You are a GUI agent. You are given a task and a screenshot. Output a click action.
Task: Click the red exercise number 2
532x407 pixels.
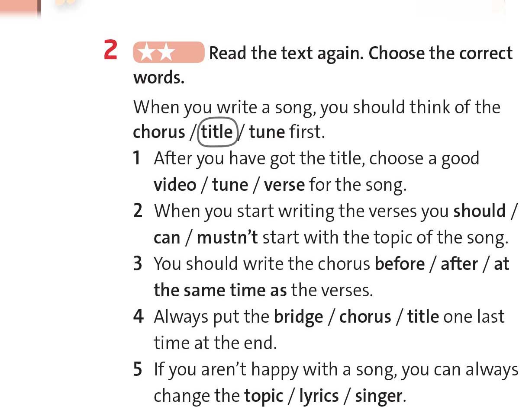(x=111, y=51)
